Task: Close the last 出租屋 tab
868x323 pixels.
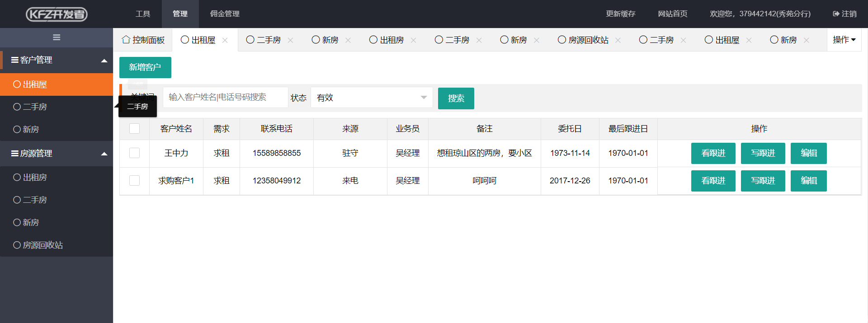Action: click(x=749, y=40)
